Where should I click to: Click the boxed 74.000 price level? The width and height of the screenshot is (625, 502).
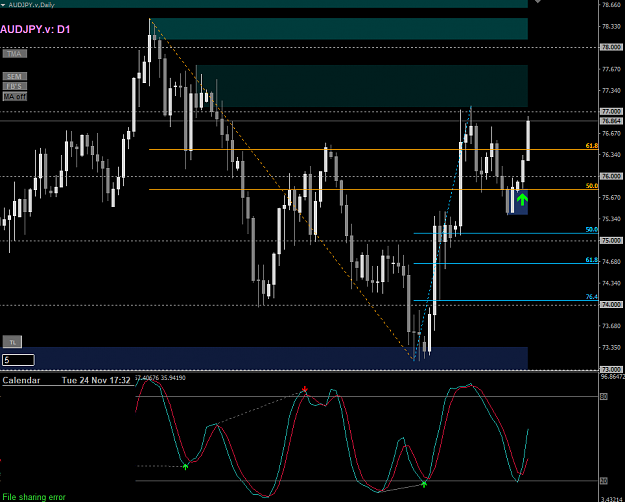coord(611,305)
